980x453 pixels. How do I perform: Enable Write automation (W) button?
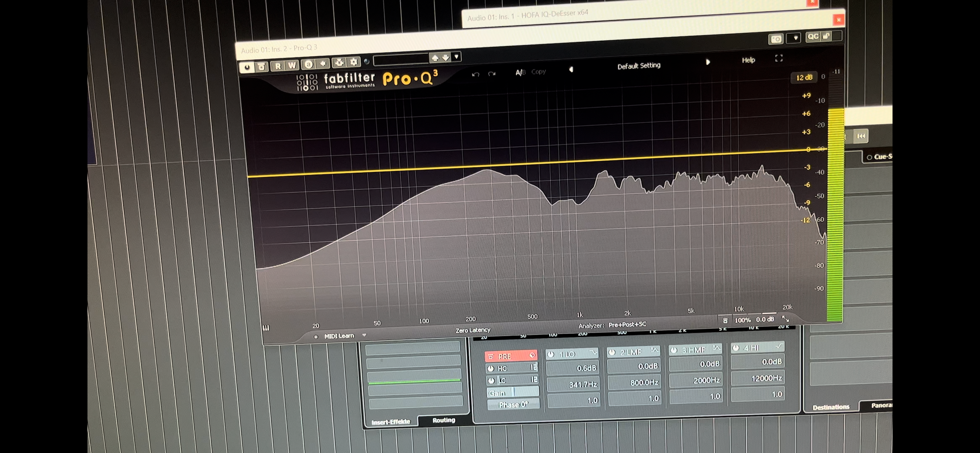tap(292, 65)
